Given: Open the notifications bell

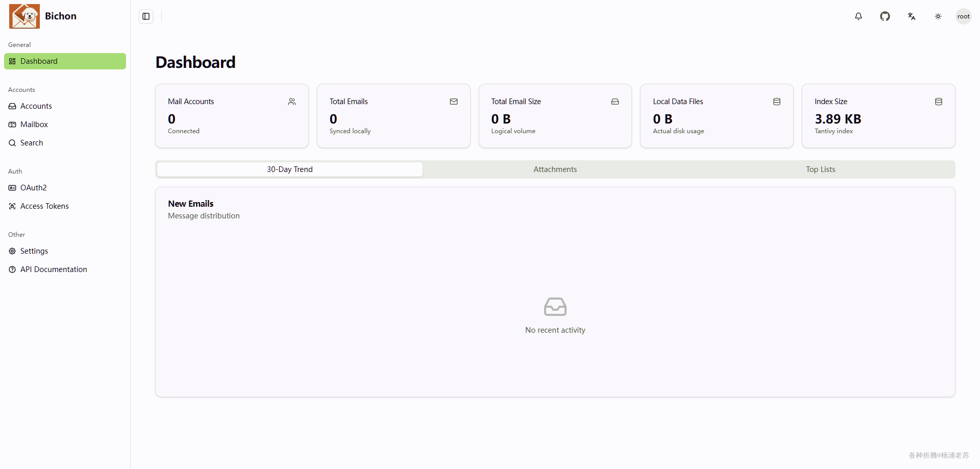Looking at the screenshot, I should [859, 16].
